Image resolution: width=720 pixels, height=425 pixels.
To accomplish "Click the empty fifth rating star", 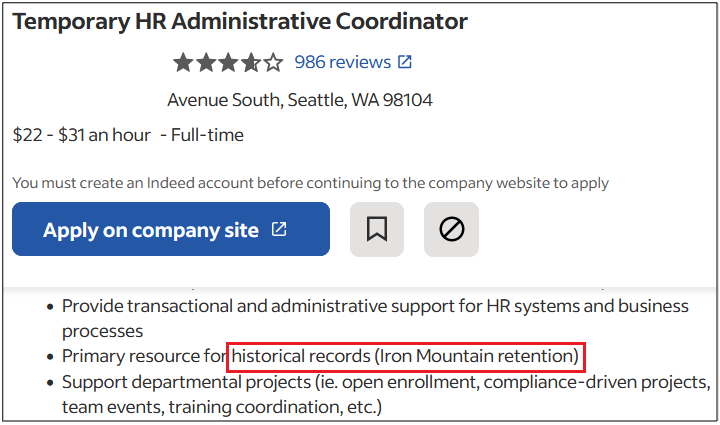I will point(273,62).
